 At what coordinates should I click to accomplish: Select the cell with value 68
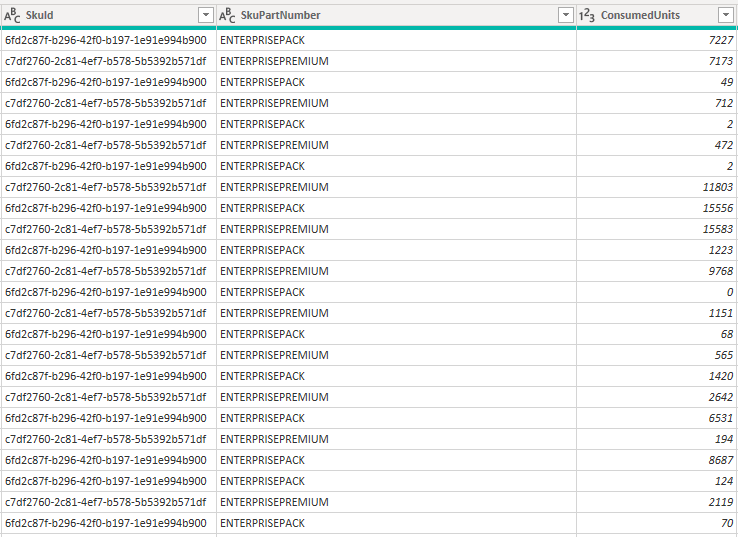657,334
